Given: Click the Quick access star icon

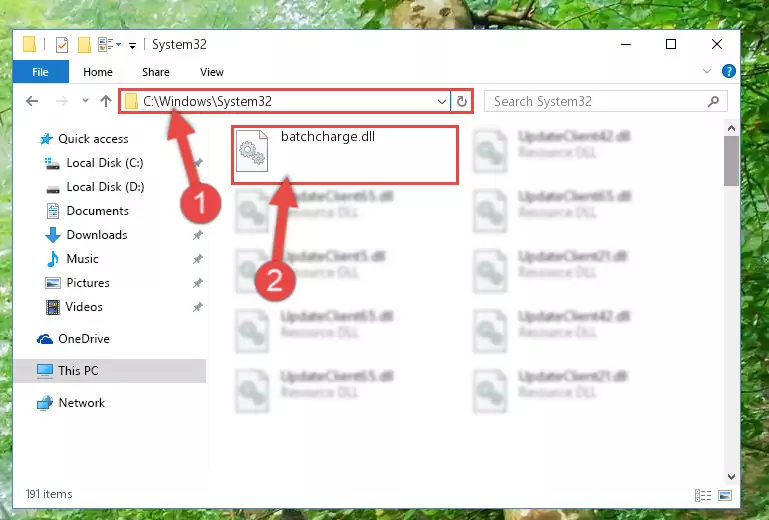Looking at the screenshot, I should click(x=46, y=139).
